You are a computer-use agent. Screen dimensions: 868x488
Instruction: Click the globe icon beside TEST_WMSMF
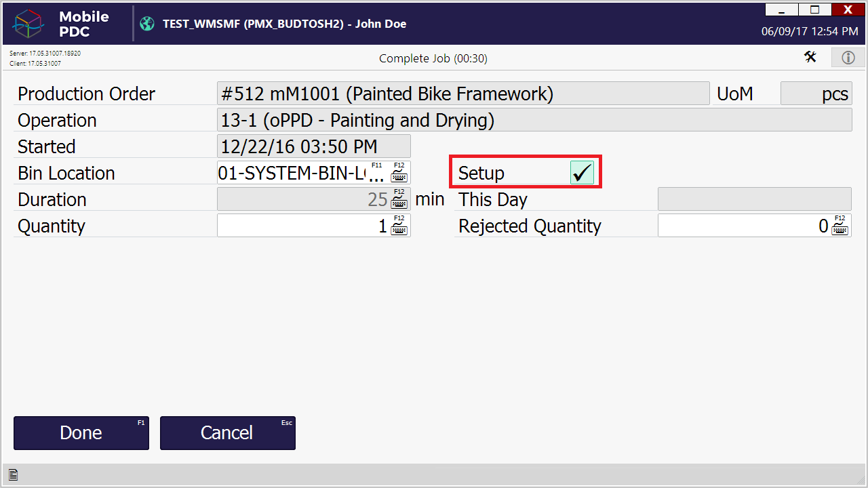tap(147, 24)
